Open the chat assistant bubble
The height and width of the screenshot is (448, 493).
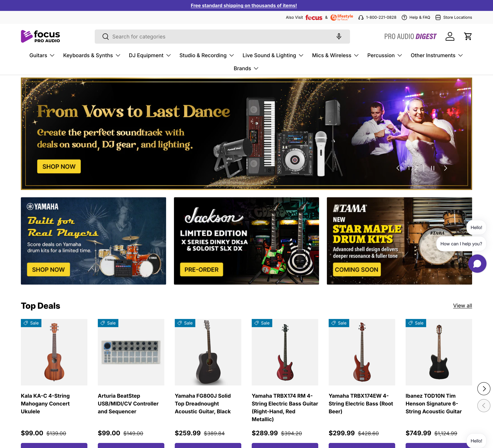(477, 264)
